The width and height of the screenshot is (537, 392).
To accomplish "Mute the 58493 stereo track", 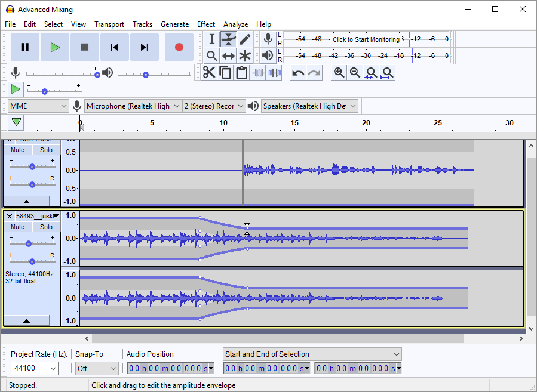I will pyautogui.click(x=18, y=227).
